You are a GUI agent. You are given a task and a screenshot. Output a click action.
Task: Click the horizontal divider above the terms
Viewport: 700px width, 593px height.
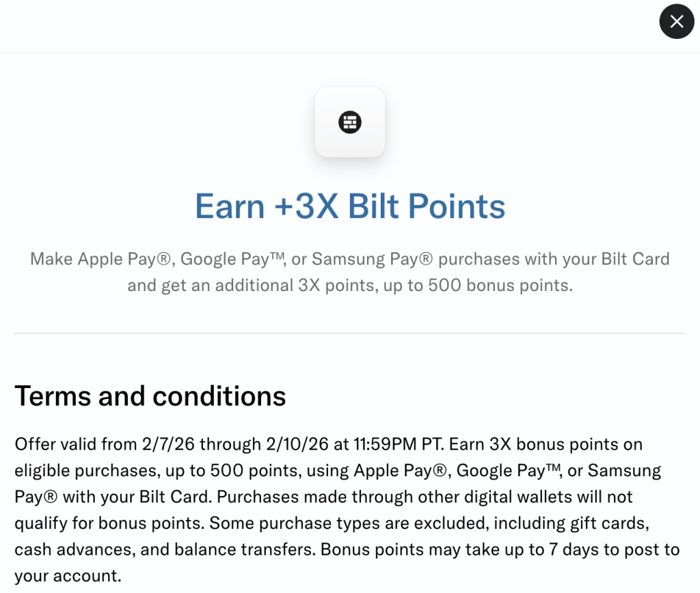(x=349, y=333)
